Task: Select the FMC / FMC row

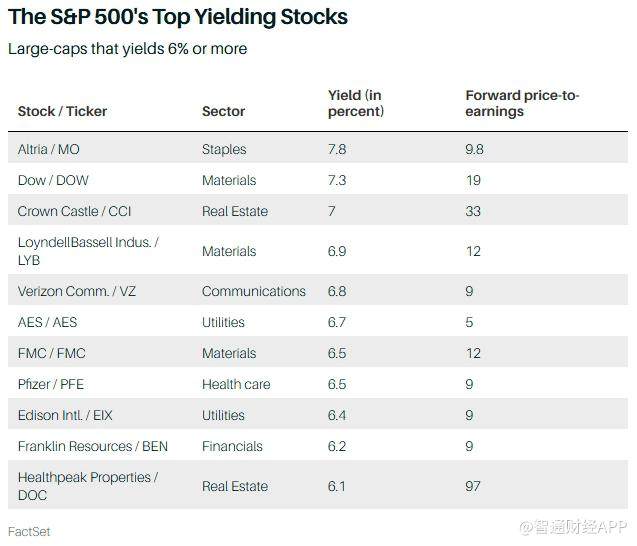Action: [x=50, y=353]
